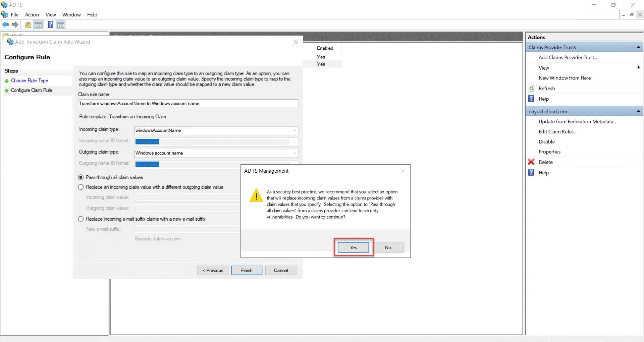Click the Choose Rule Type step link

pyautogui.click(x=30, y=80)
